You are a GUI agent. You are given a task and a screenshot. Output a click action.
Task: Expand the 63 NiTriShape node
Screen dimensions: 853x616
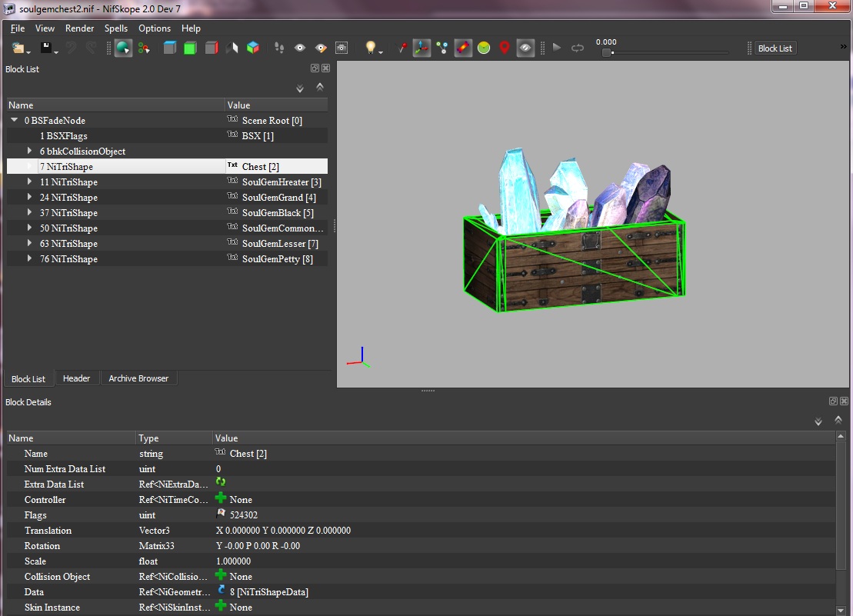(x=29, y=243)
